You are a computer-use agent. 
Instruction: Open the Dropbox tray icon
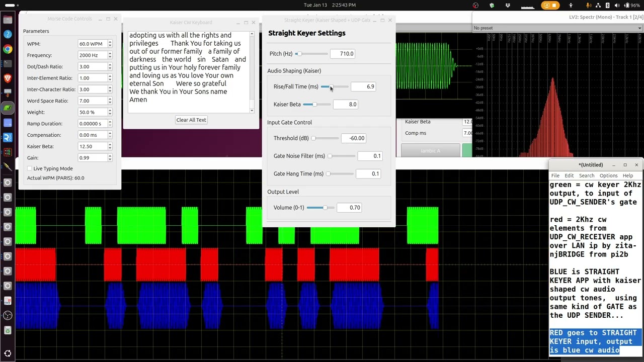click(508, 5)
